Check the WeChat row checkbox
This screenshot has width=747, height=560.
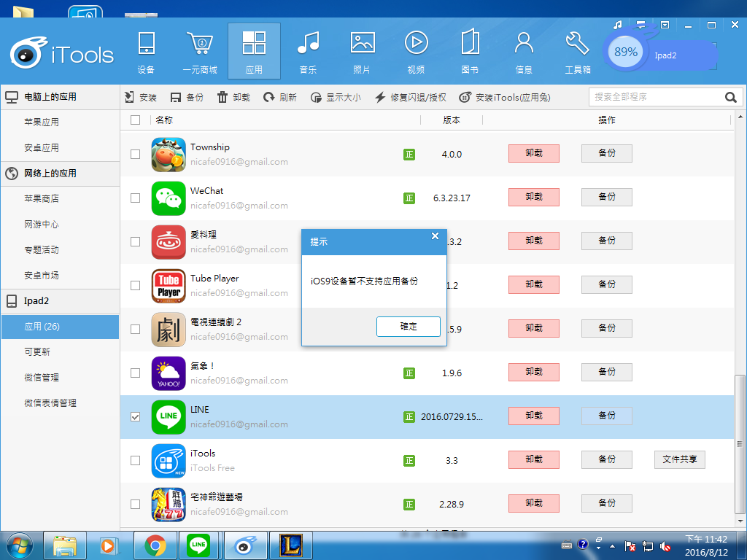[x=135, y=198]
